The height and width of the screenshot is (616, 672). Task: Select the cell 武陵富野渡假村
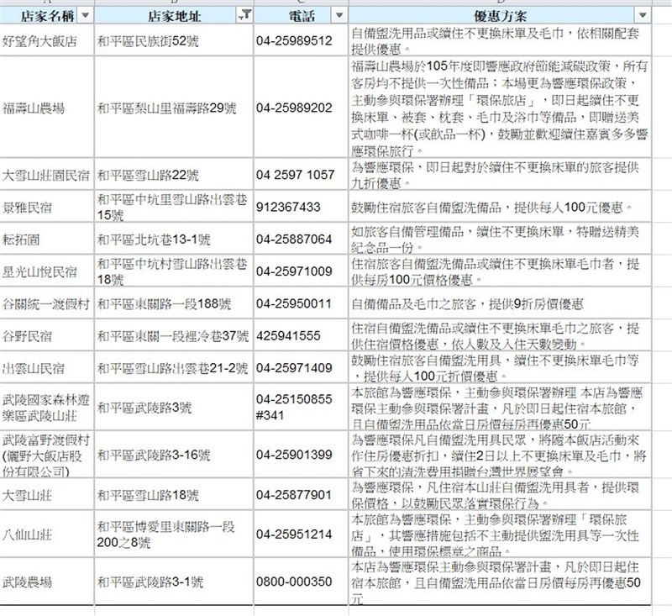click(x=47, y=455)
